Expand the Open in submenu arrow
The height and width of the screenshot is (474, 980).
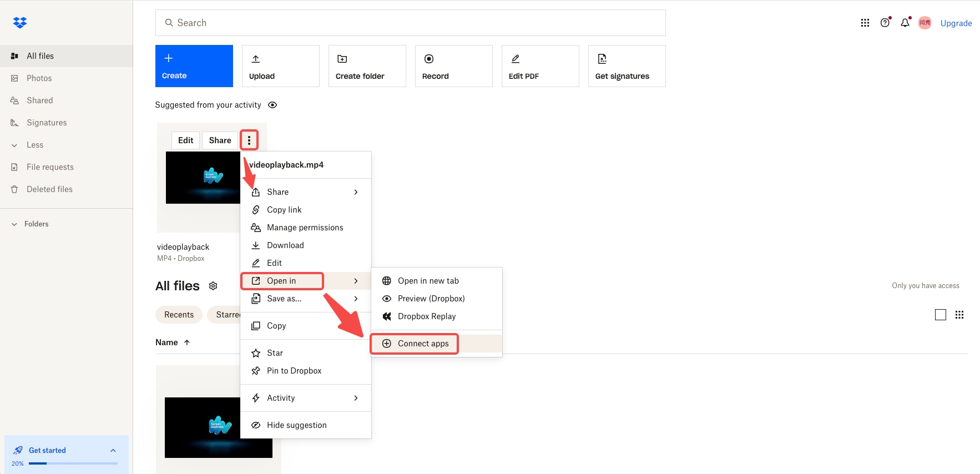click(x=356, y=281)
